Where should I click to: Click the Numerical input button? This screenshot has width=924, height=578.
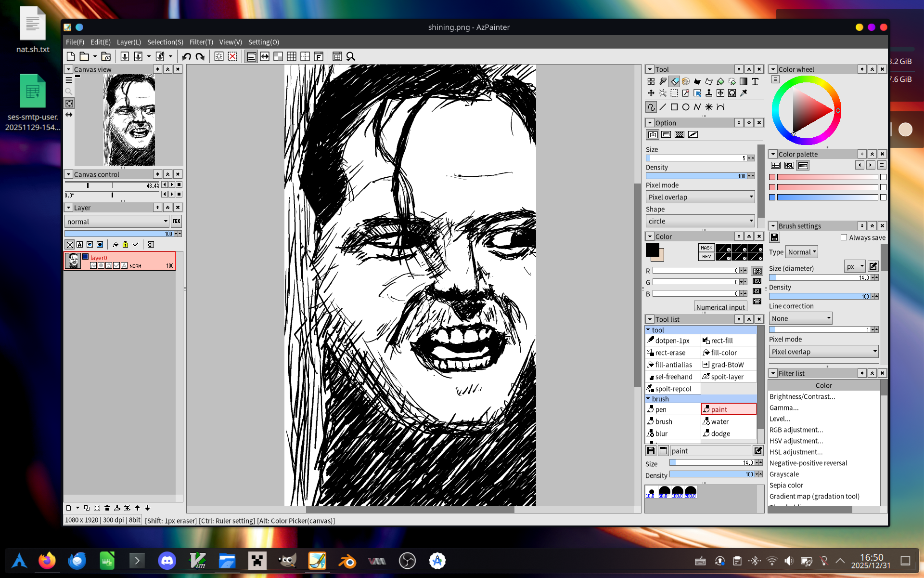720,307
